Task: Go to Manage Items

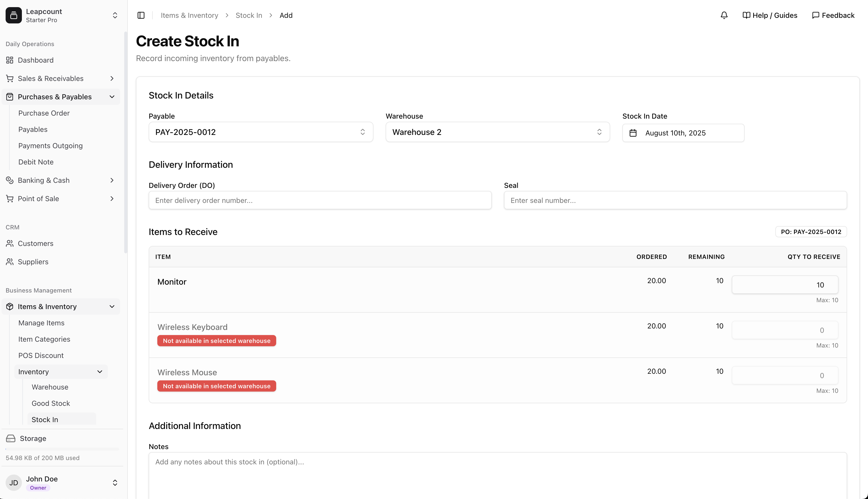Action: point(41,323)
